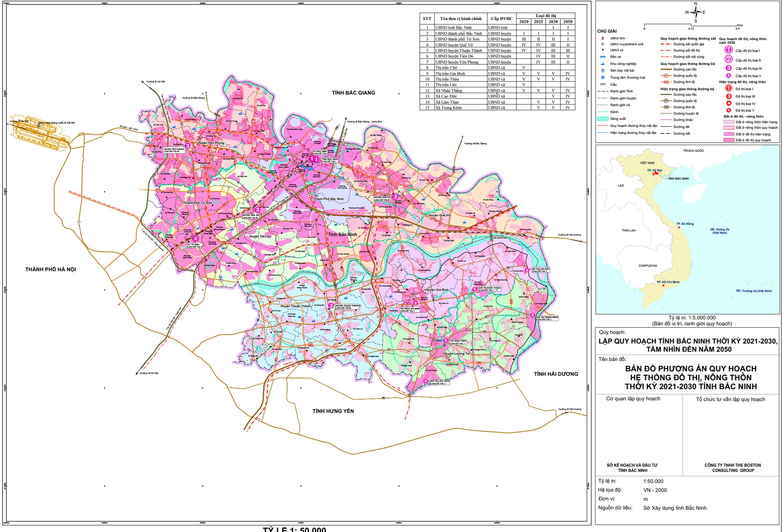Click the UBND tỉnh red star legend icon

click(603, 38)
